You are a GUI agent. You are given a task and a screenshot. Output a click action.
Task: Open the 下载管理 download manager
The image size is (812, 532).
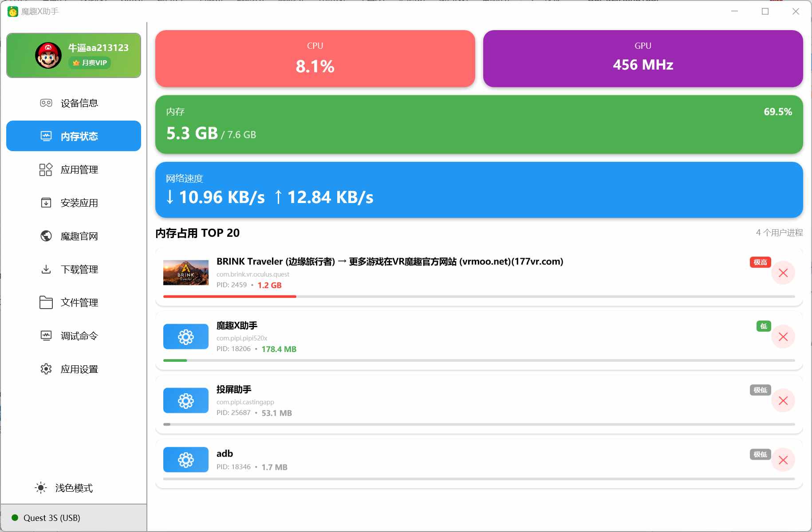[x=73, y=269]
